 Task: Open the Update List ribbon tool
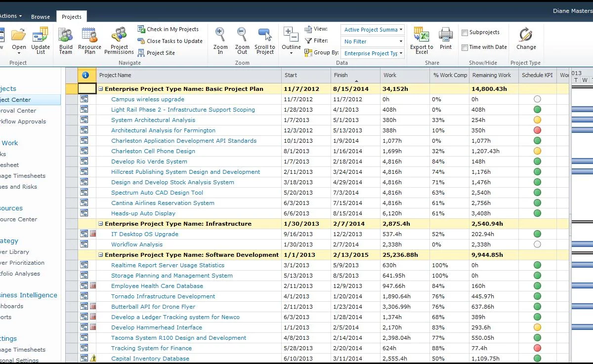click(41, 41)
